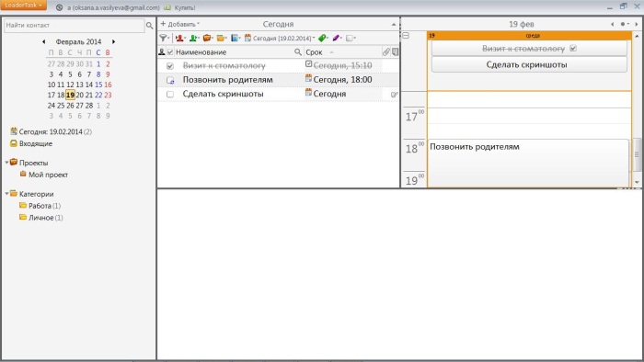Image resolution: width=644 pixels, height=362 pixels.
Task: Open the filter funnel dropdown
Action: pyautogui.click(x=165, y=38)
